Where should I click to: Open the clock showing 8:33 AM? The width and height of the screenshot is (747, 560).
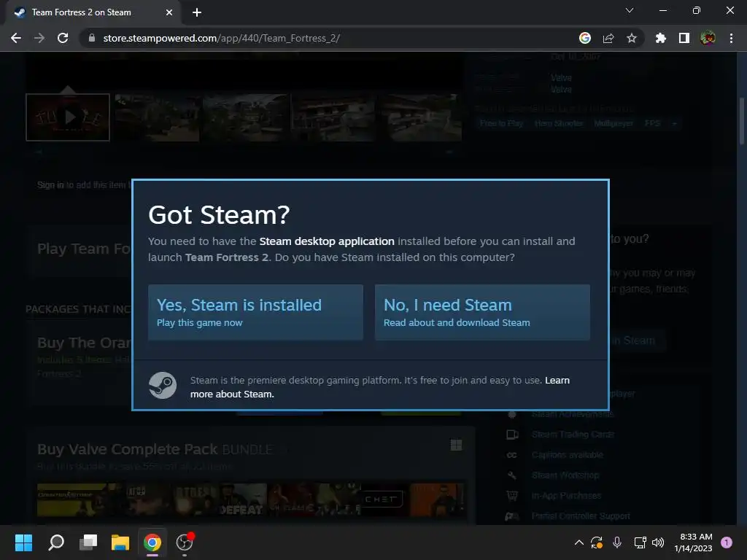point(693,542)
